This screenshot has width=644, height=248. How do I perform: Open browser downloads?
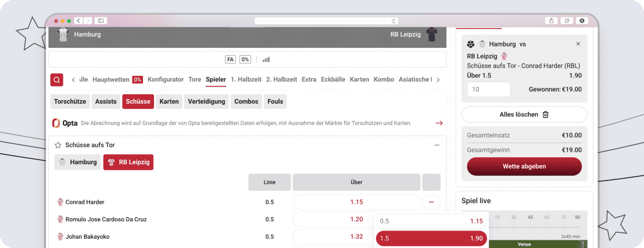tap(582, 20)
